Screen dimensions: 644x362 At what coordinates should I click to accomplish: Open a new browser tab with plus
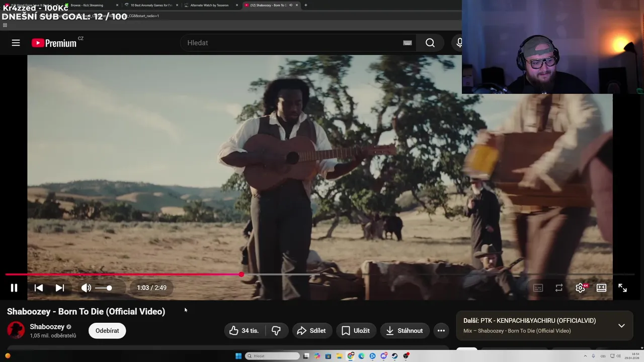[x=305, y=5]
